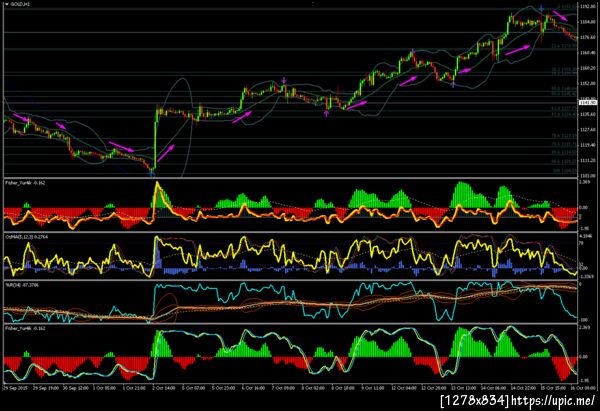The height and width of the screenshot is (411, 600).
Task: Click the 1127.40 price axis label
Action: (588, 130)
